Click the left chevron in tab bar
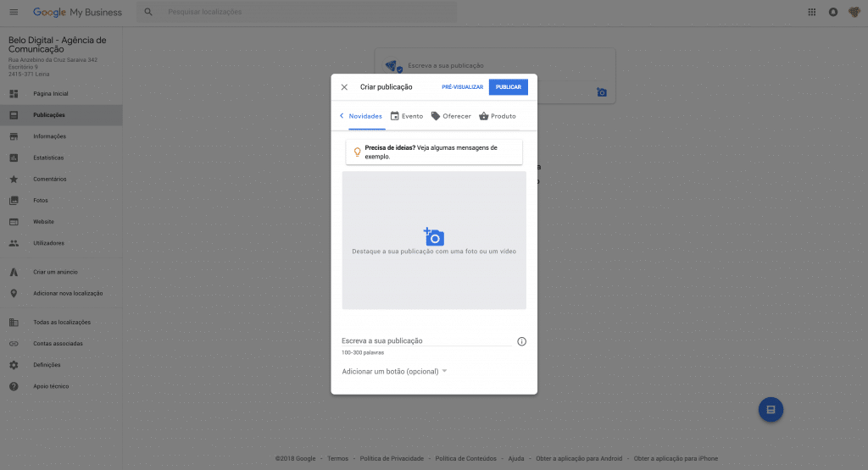Image resolution: width=868 pixels, height=470 pixels. click(x=342, y=116)
